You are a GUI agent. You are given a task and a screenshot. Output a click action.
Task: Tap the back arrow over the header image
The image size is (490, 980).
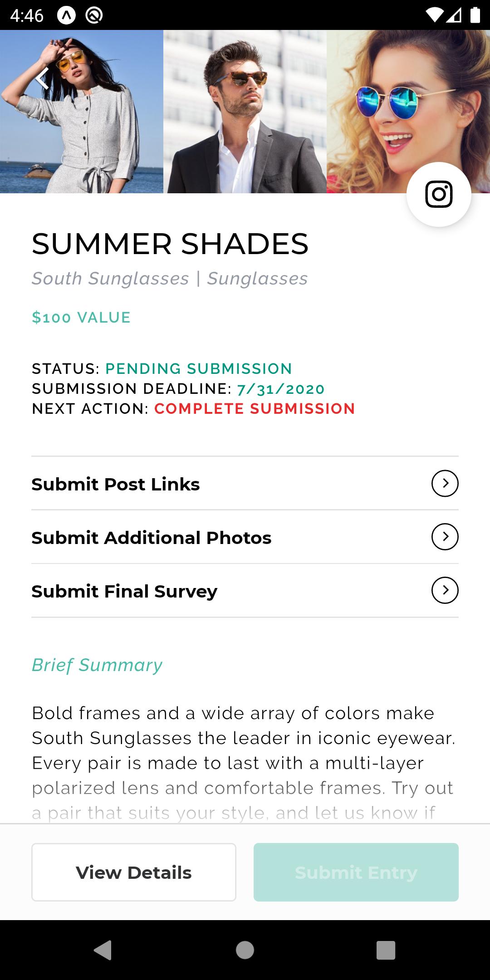pos(42,78)
